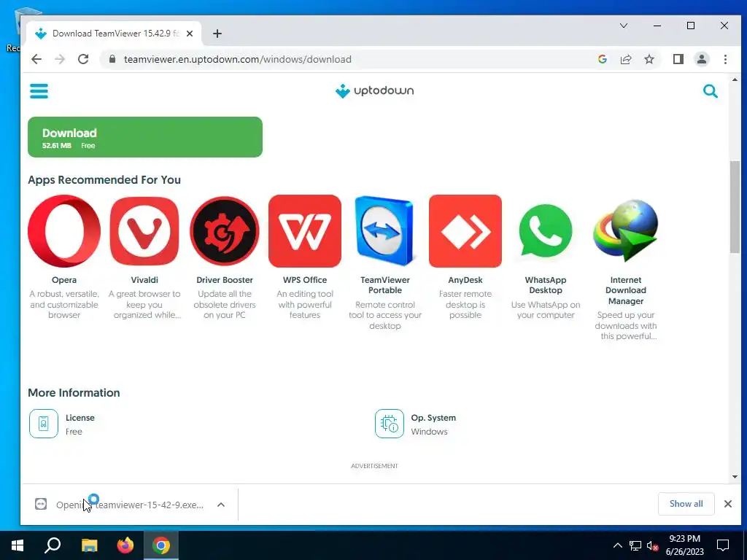This screenshot has width=747, height=560.
Task: Launch Firefox from taskbar
Action: point(125,545)
